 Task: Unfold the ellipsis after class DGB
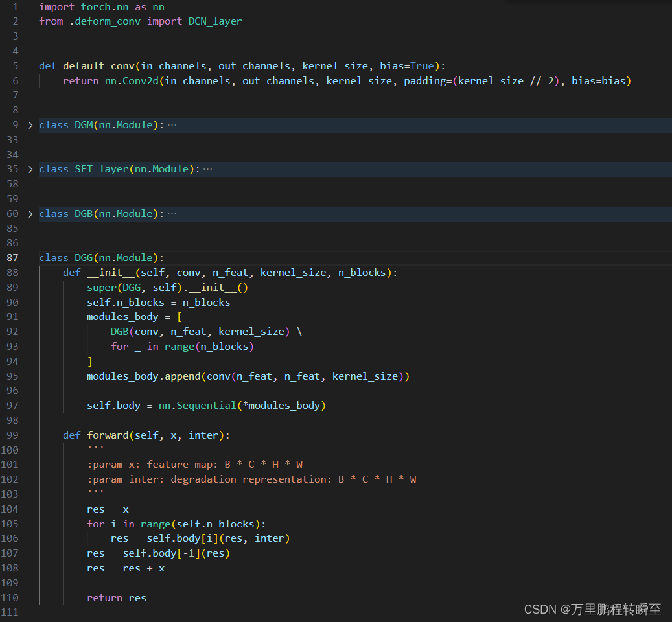coord(172,214)
